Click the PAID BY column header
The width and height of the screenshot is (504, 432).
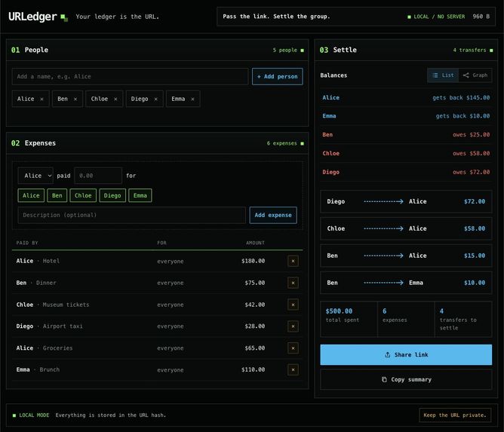[27, 243]
